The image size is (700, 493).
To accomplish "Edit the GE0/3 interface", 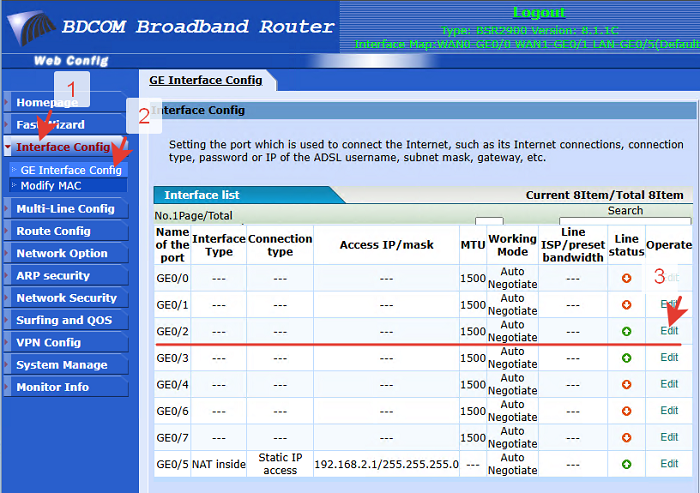I will pos(669,357).
